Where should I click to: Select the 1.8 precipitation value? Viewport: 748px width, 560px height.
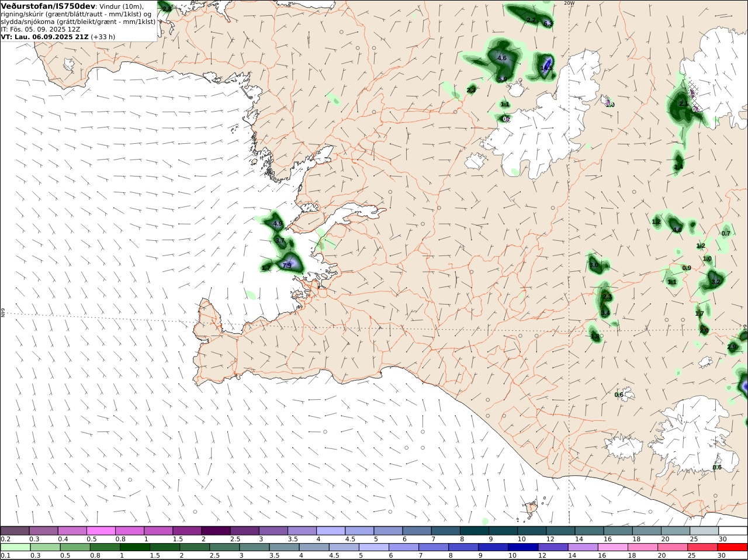(x=595, y=336)
